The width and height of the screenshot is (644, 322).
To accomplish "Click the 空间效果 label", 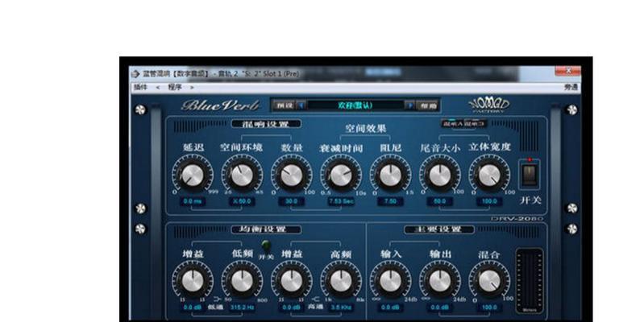I will coord(366,128).
